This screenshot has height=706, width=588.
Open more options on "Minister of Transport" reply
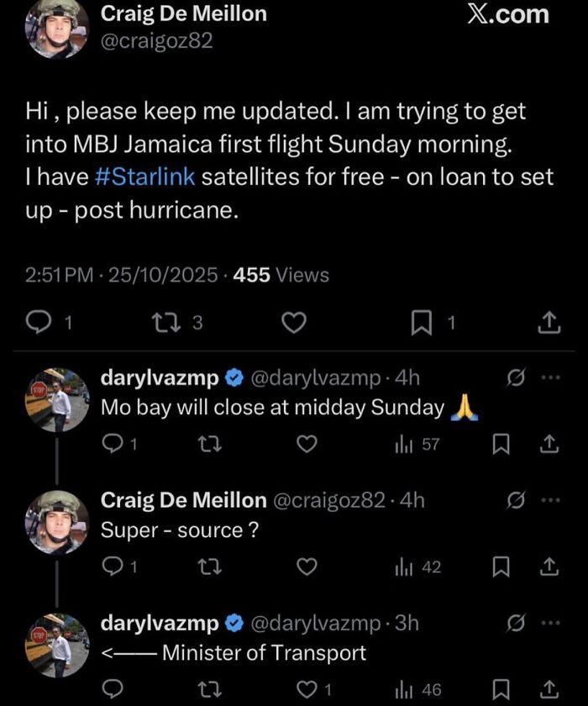[549, 624]
